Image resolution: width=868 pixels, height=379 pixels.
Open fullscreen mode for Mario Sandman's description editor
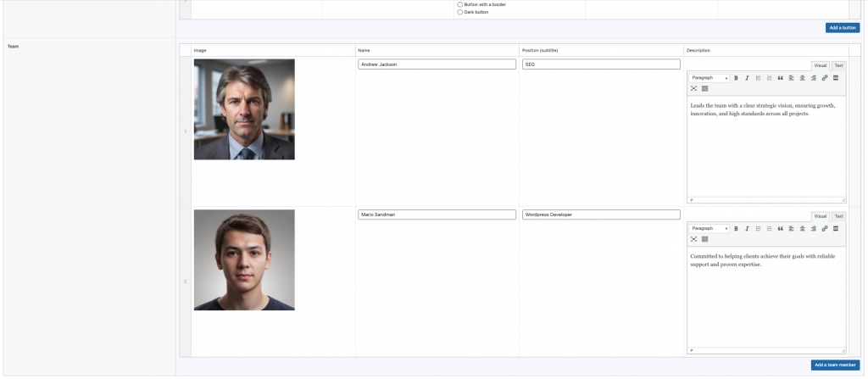pyautogui.click(x=693, y=239)
